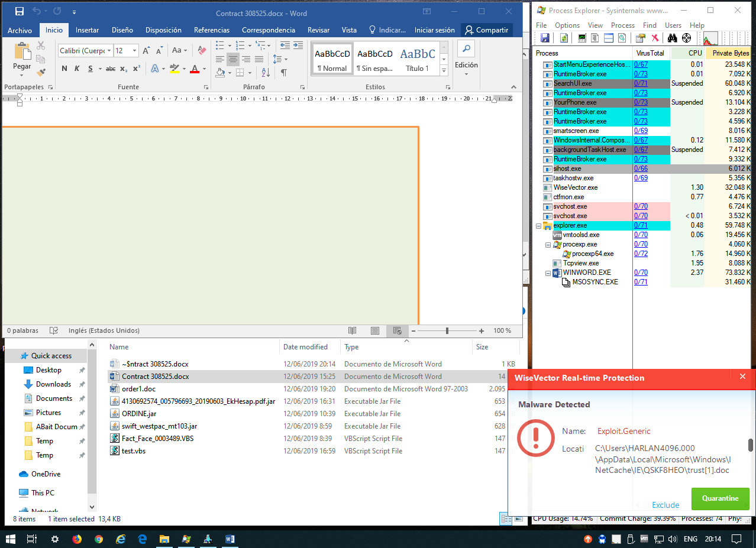Click the Format Painter brush icon in Word
Screen dimensions: 756x548
click(x=41, y=73)
